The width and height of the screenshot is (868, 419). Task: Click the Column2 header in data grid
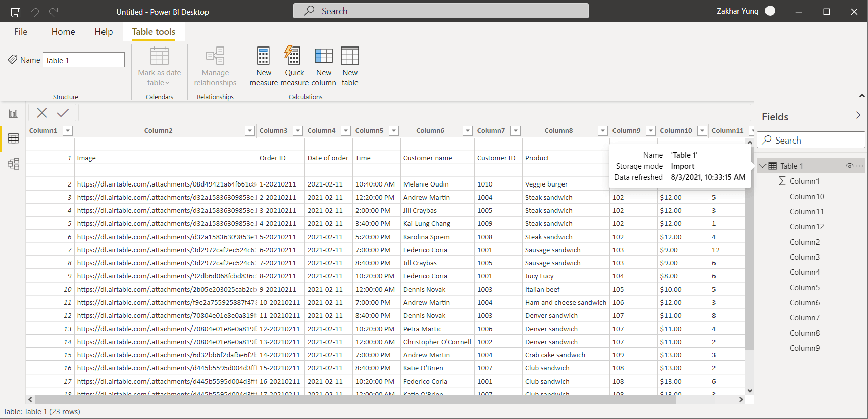(x=158, y=130)
